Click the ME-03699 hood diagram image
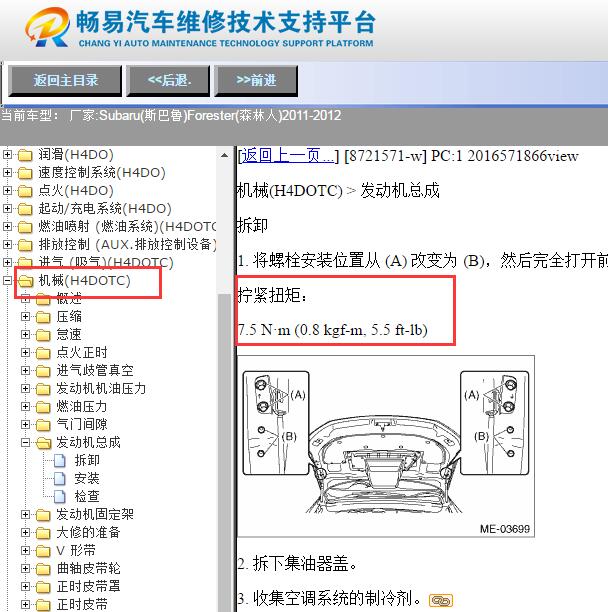Image resolution: width=608 pixels, height=612 pixels. coord(386,446)
